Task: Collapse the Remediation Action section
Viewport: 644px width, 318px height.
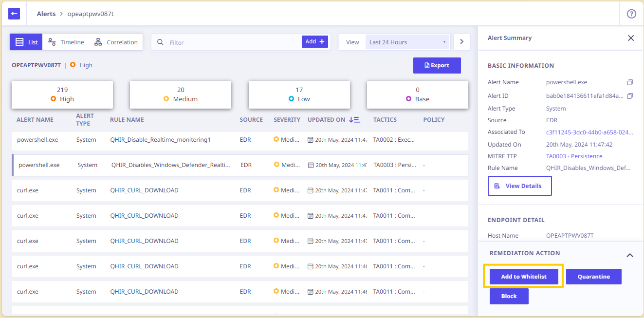Action: (x=629, y=255)
